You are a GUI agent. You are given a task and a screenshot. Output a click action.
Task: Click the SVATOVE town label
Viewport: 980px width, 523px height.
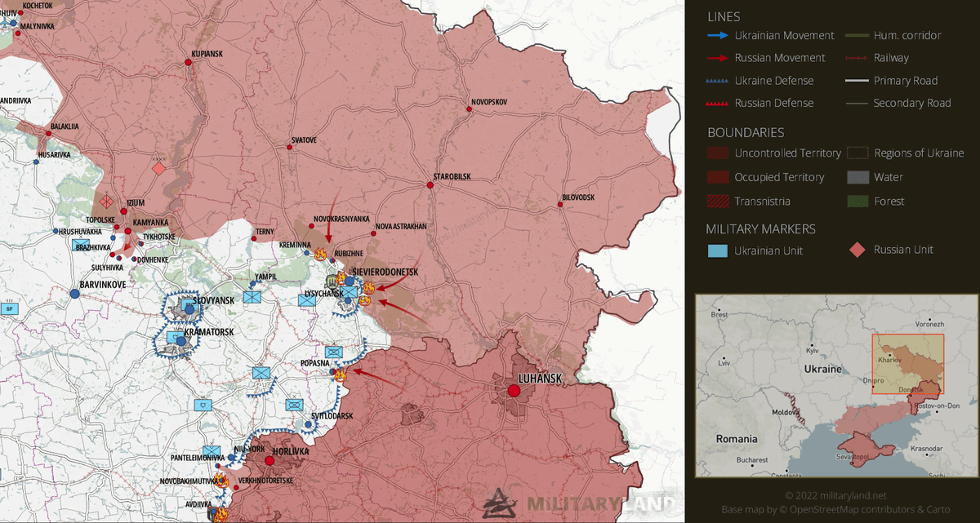(x=304, y=140)
